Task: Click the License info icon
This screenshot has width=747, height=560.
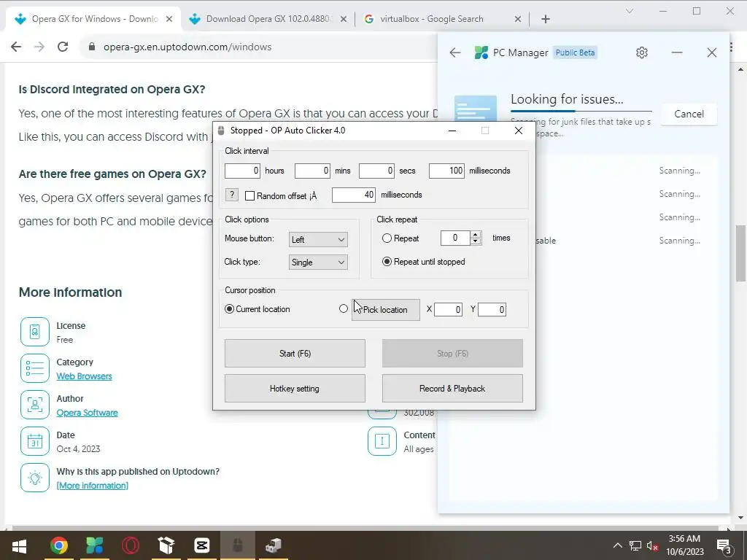Action: [35, 332]
